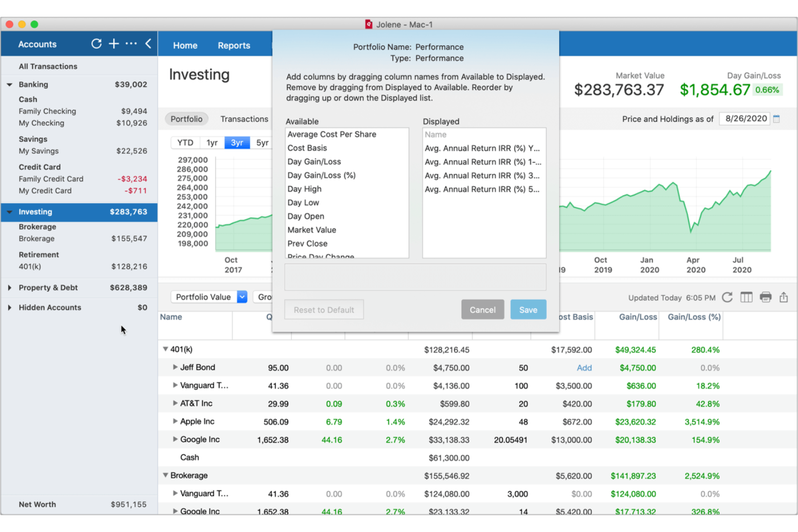Viewport: 798px width, 532px height.
Task: Switch to the Transactions tab
Action: click(x=244, y=119)
